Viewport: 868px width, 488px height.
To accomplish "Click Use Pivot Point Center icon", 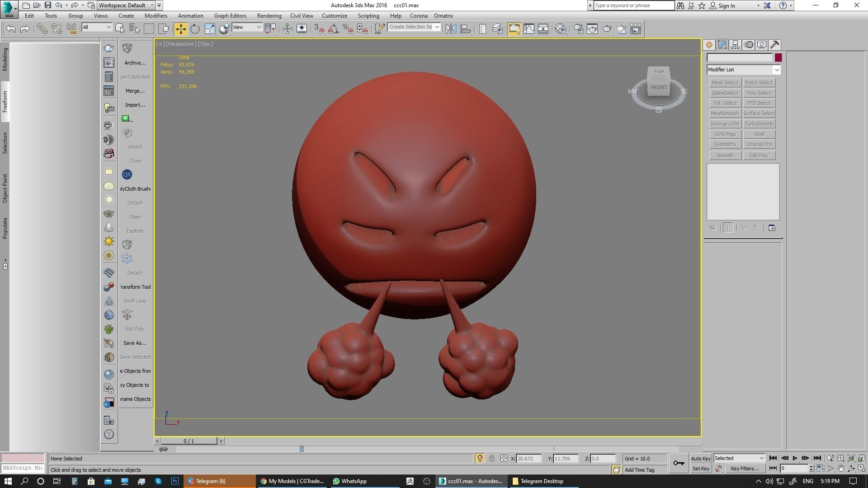I will [270, 29].
